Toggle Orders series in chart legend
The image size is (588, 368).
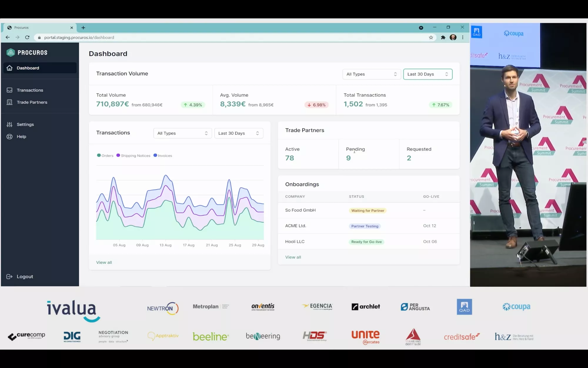pos(105,155)
